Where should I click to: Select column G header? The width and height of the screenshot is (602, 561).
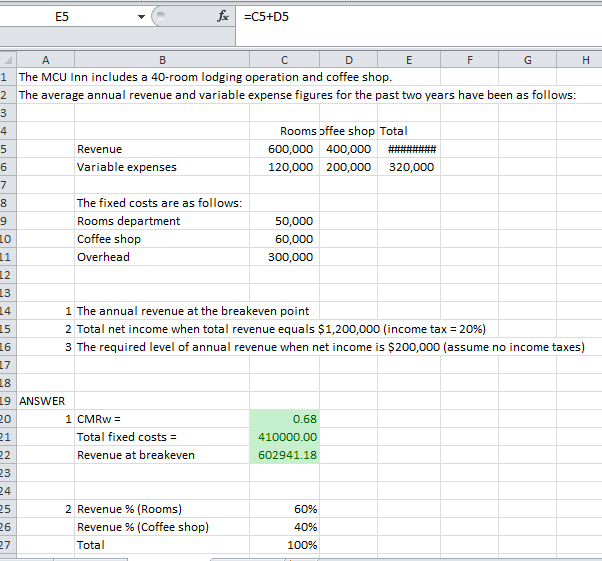pos(528,60)
